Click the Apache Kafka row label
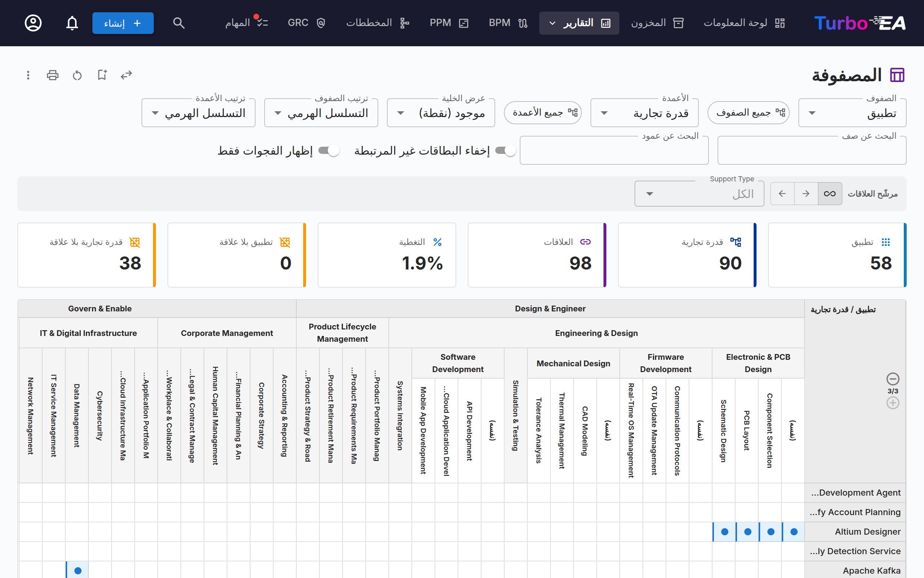This screenshot has width=924, height=578. [855, 570]
